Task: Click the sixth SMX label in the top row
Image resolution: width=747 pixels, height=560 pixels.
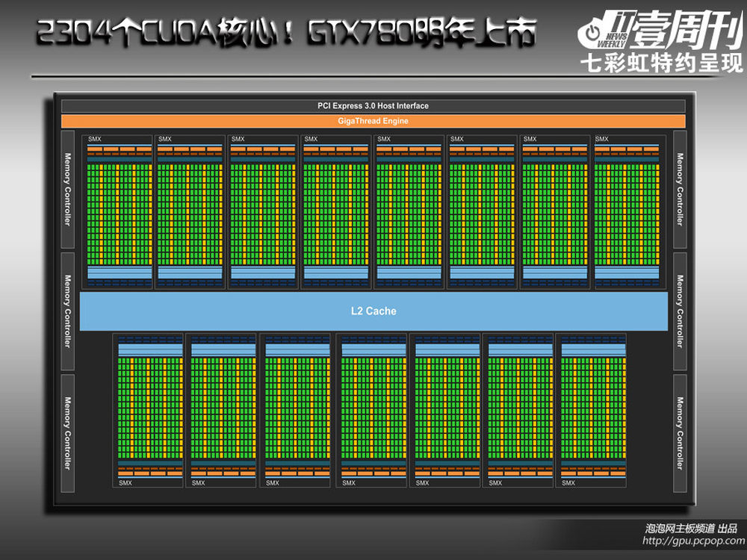Action: [x=457, y=139]
